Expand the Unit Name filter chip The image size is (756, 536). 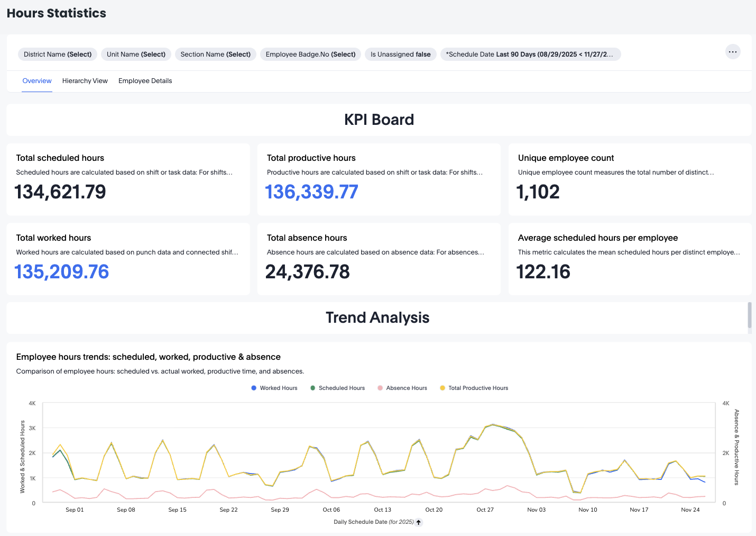pos(136,54)
